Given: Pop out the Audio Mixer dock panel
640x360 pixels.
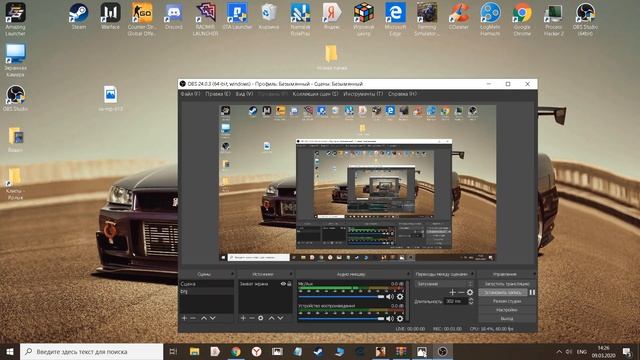Looking at the screenshot, I should (x=408, y=274).
